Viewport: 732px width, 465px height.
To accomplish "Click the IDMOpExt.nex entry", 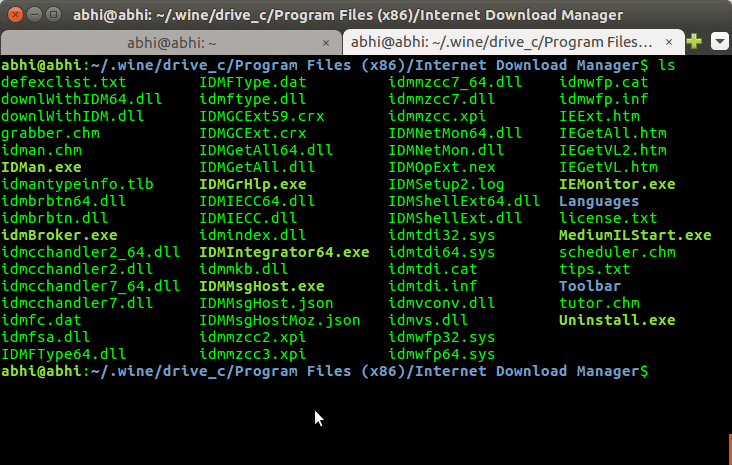I will point(442,167).
